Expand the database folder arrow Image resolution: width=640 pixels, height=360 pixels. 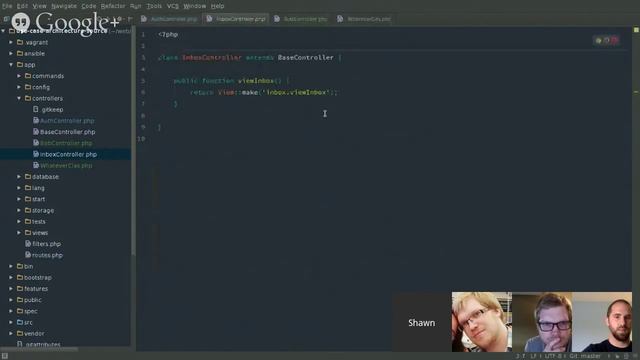(x=19, y=177)
